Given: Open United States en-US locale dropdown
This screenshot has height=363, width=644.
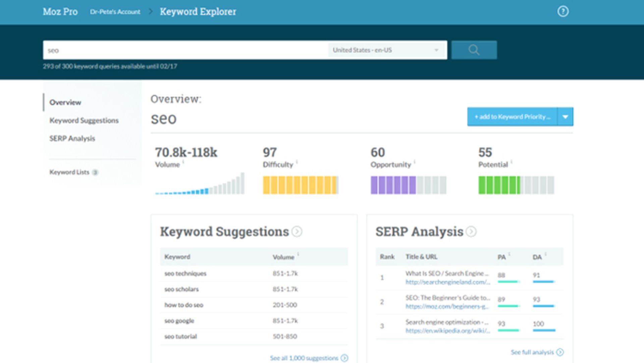Looking at the screenshot, I should point(386,50).
